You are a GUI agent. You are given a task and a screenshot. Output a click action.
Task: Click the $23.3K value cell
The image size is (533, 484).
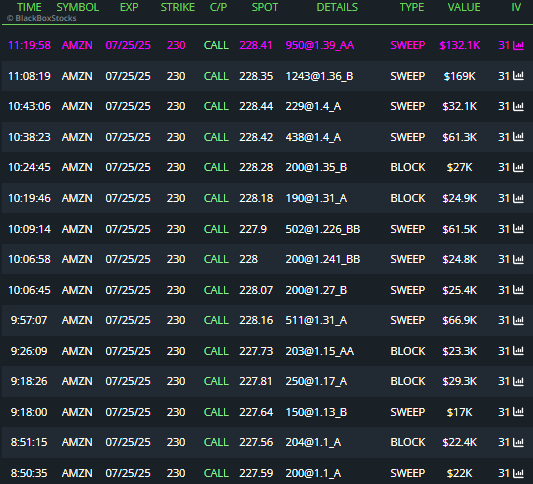click(x=460, y=351)
